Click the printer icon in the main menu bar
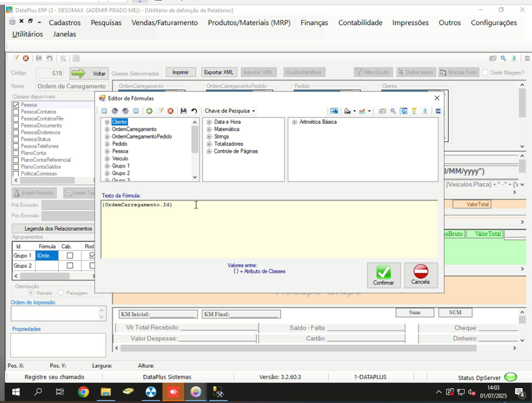532x403 pixels. [x=12, y=22]
